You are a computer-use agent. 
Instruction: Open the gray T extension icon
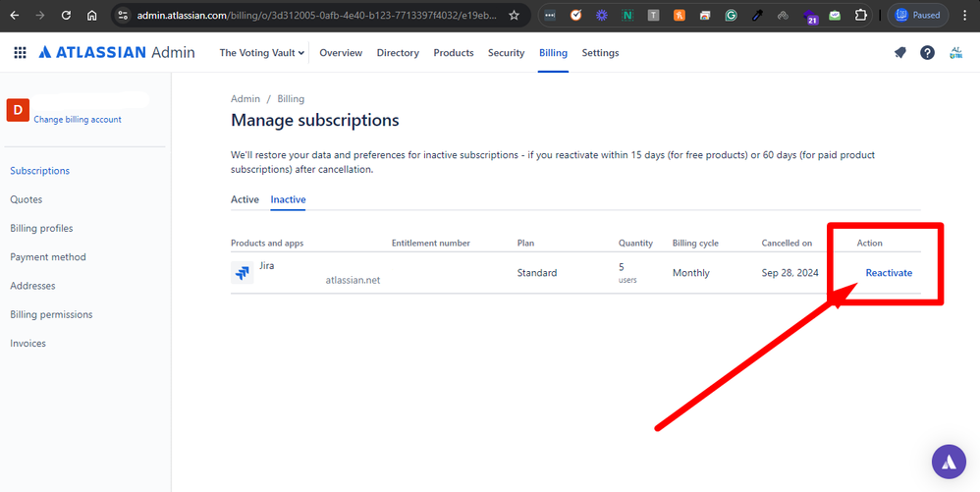[653, 15]
